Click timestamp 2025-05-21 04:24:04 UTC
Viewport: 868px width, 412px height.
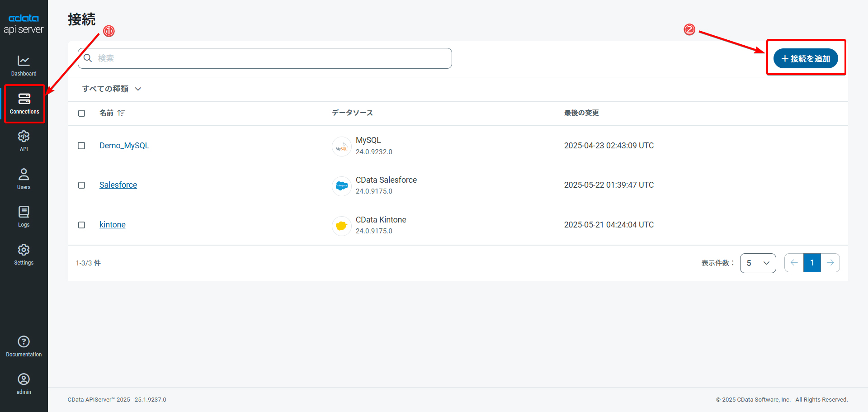tap(609, 225)
